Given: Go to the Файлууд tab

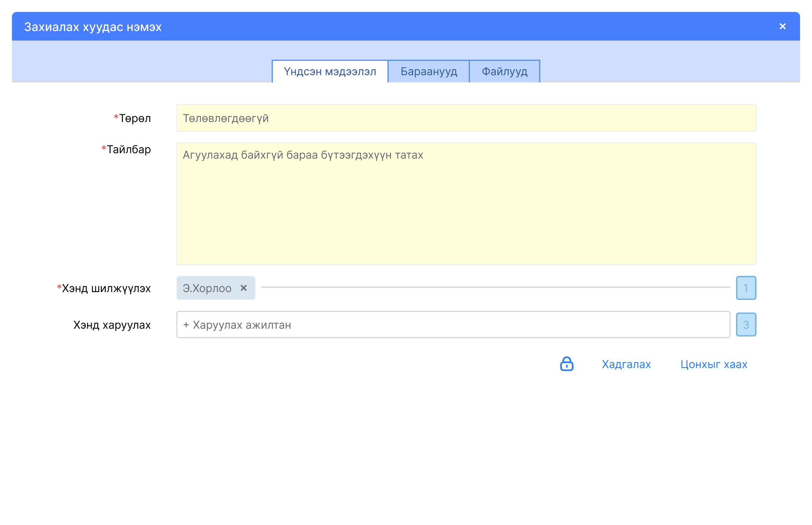Looking at the screenshot, I should [x=504, y=72].
